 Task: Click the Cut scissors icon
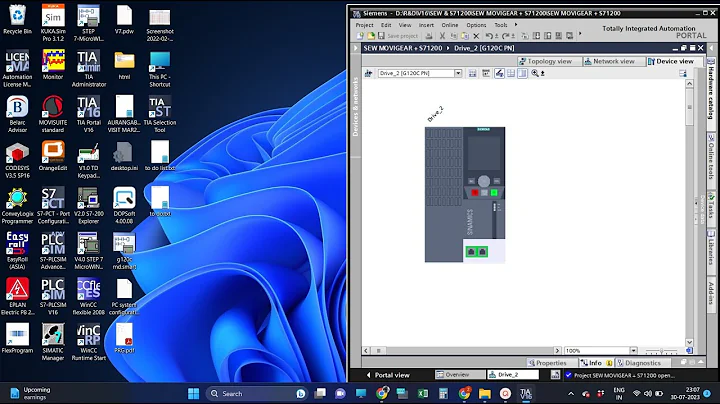tap(442, 36)
